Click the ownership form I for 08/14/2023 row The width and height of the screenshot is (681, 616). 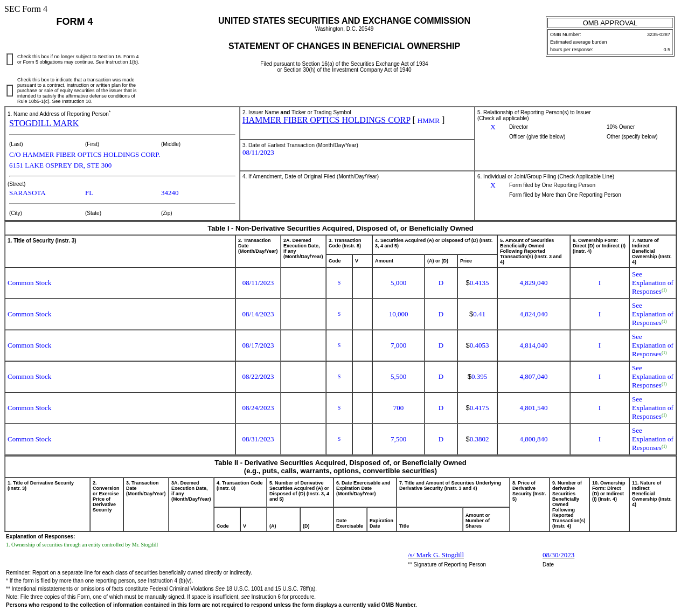point(600,314)
